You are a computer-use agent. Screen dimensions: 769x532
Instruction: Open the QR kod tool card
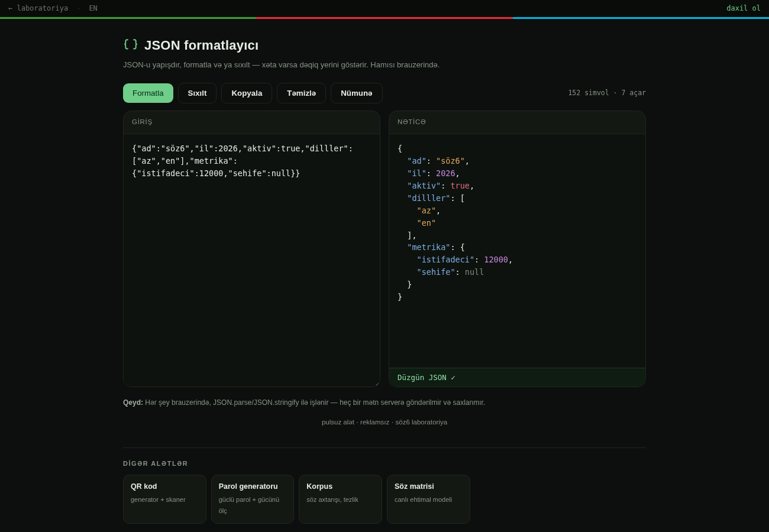[164, 499]
